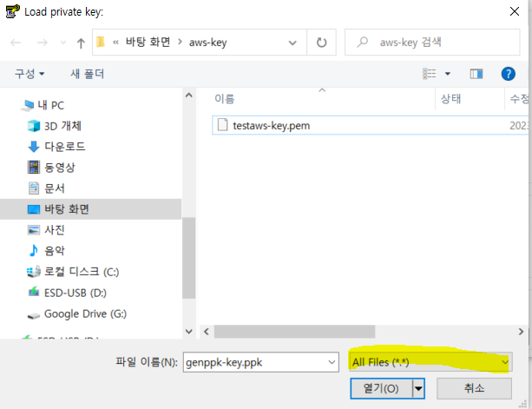Viewport: 532px width, 409px height.
Task: Click the PuTTYgen title bar icon
Action: [x=12, y=11]
